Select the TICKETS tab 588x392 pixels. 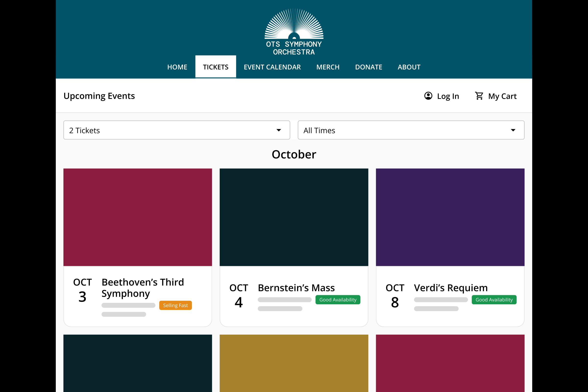(216, 67)
